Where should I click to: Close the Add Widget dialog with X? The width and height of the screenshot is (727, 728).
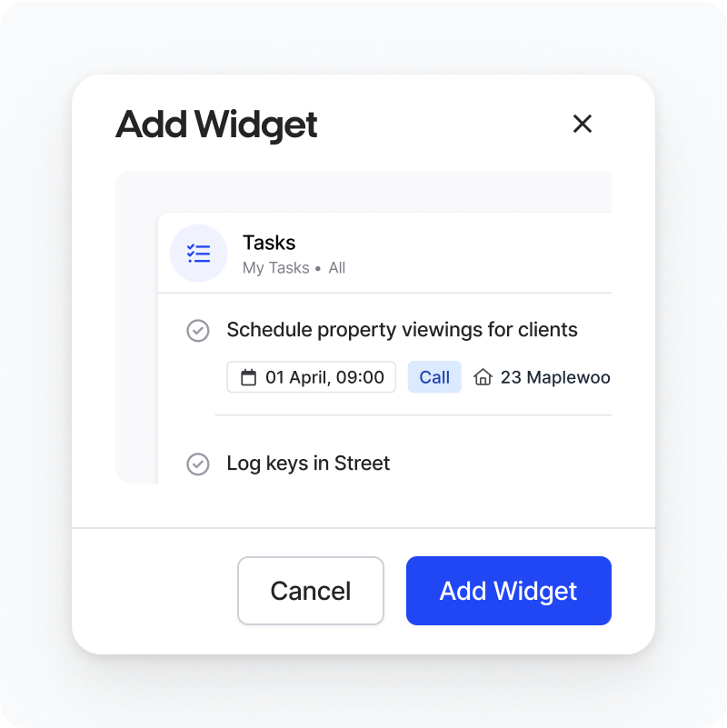(x=583, y=124)
